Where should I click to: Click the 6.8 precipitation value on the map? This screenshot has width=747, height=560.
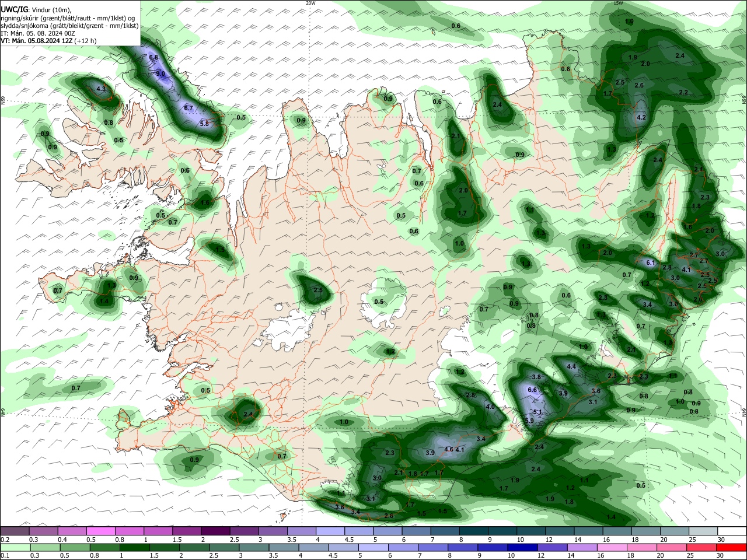153,58
